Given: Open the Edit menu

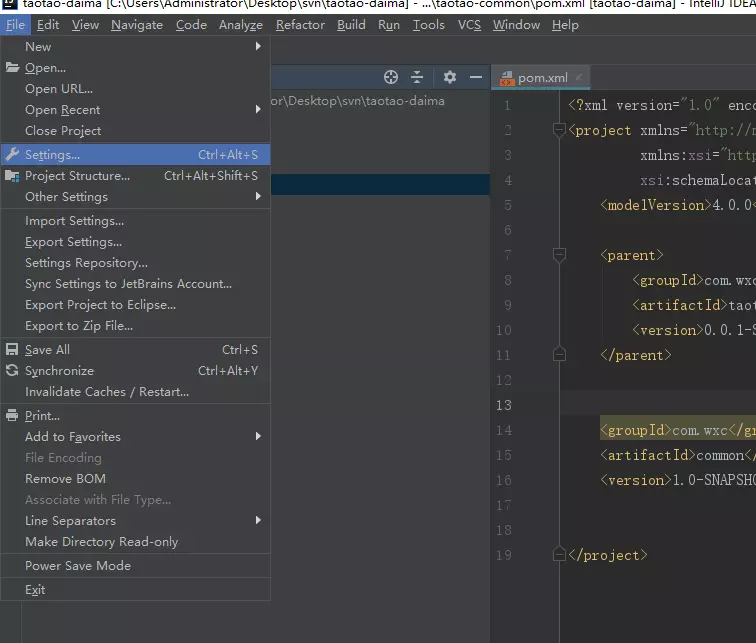Looking at the screenshot, I should tap(48, 25).
